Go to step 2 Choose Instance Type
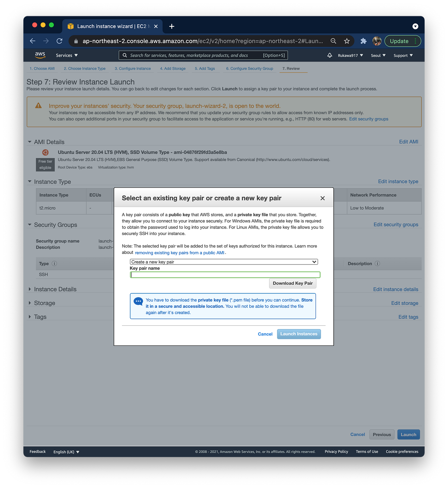448x488 pixels. pos(84,69)
